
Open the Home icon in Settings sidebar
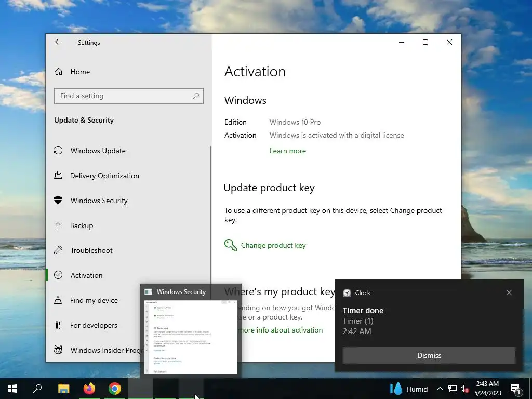[x=59, y=72]
